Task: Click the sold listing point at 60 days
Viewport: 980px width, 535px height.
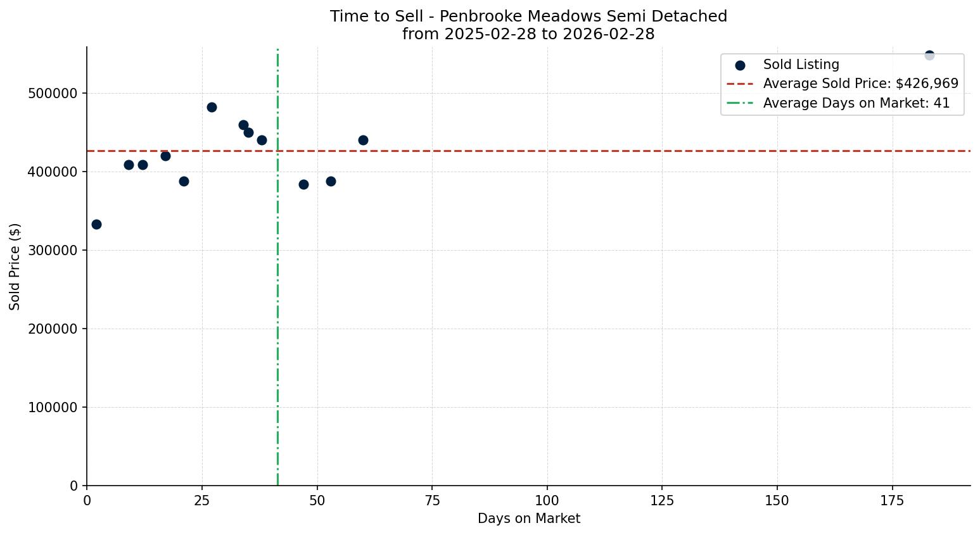Action: click(363, 140)
